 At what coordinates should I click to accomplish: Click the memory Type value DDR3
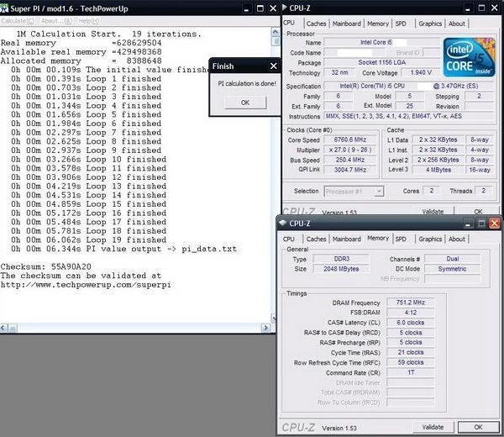[x=341, y=259]
